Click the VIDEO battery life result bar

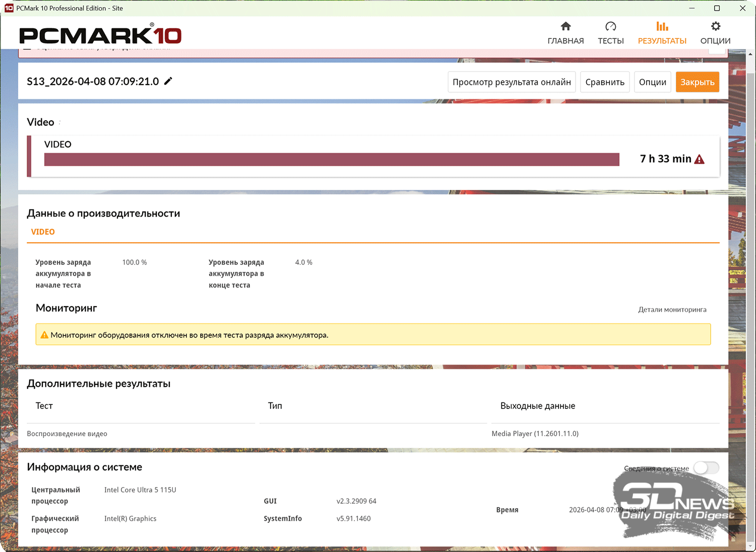[x=332, y=160]
